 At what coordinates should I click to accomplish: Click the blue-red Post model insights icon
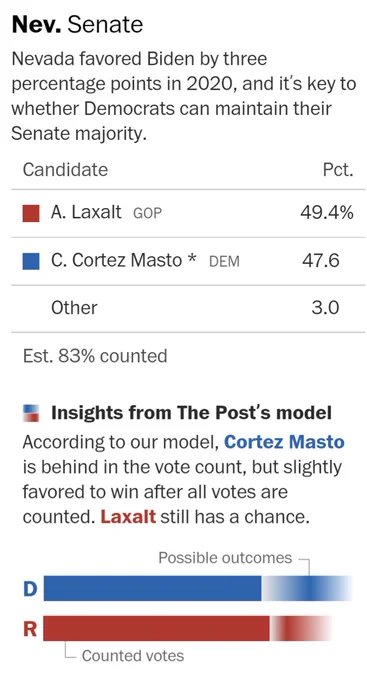(x=31, y=413)
